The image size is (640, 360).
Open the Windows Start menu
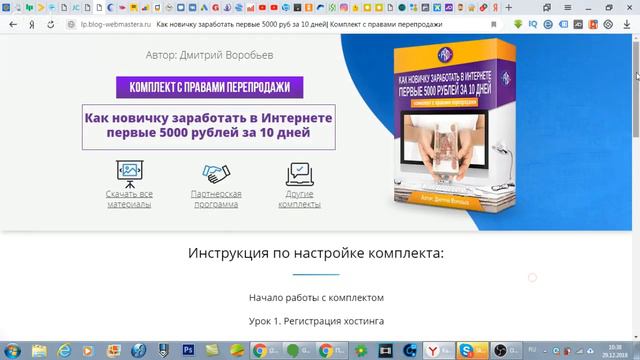(12, 351)
